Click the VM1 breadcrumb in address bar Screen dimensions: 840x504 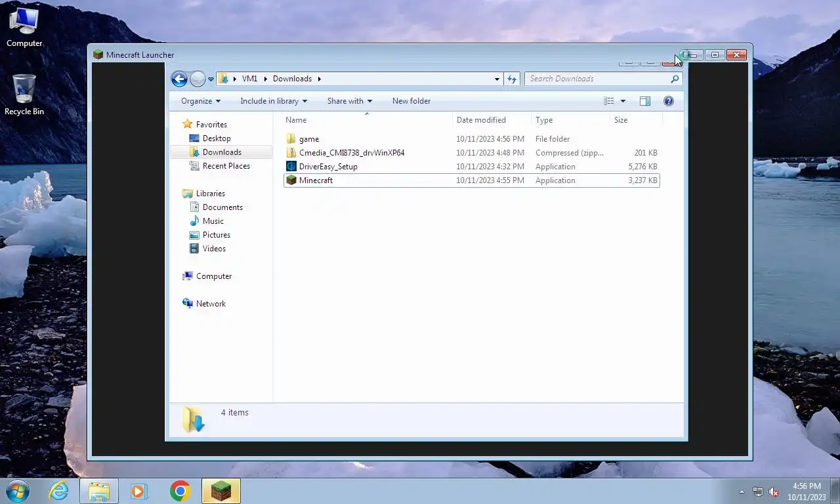click(x=249, y=79)
